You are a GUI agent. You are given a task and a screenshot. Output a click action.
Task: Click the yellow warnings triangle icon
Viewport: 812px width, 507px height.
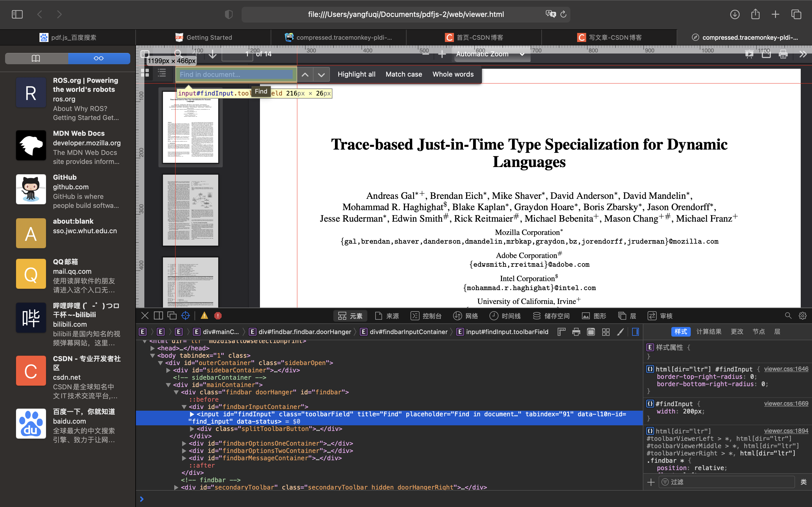click(204, 315)
